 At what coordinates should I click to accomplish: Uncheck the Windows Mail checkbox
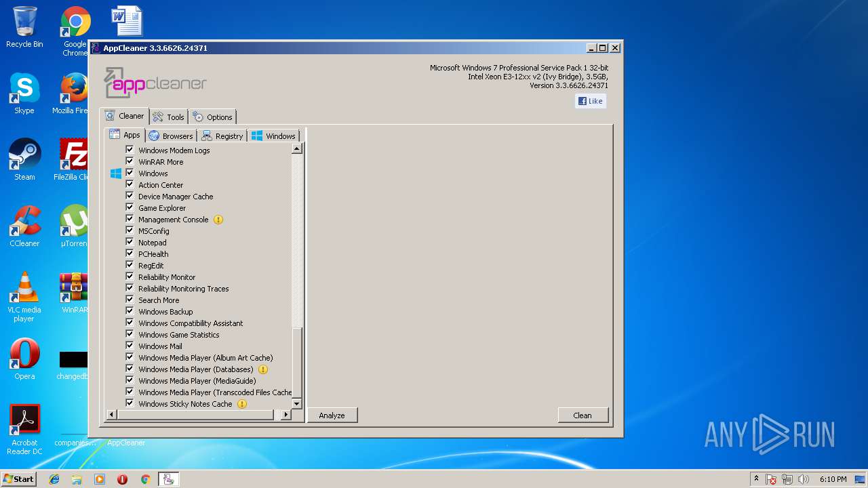130,346
